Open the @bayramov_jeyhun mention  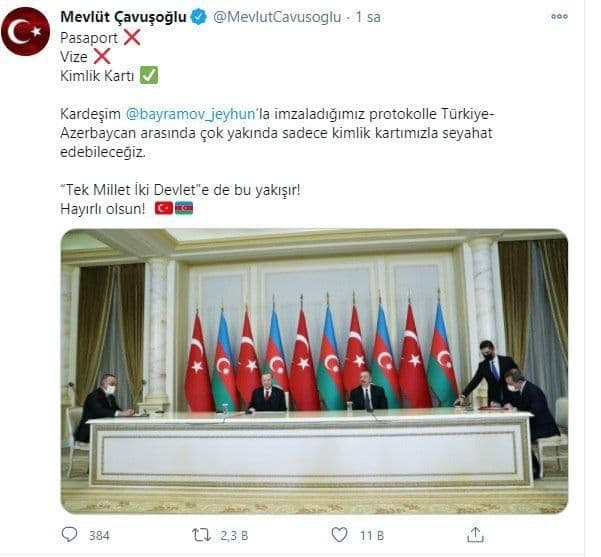pyautogui.click(x=190, y=114)
